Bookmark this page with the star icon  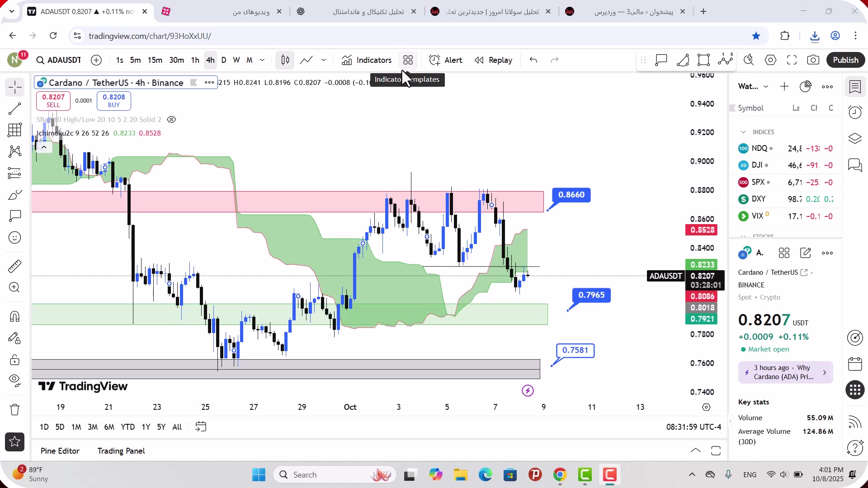point(756,36)
